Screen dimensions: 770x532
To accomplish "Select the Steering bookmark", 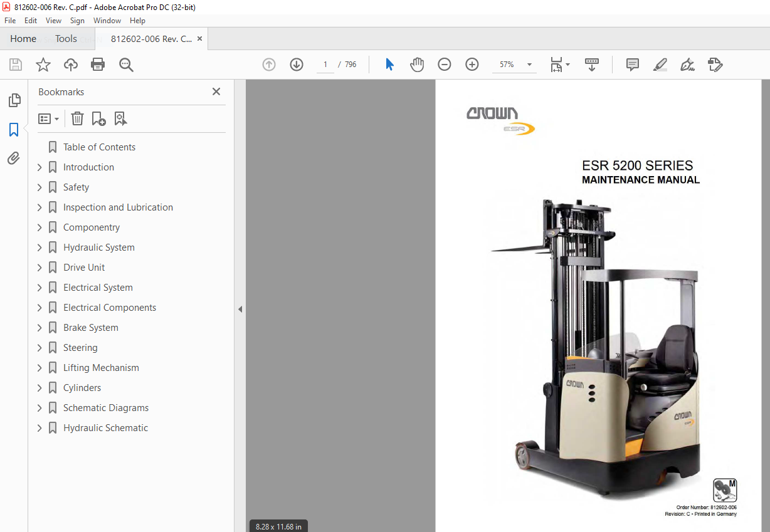I will [80, 348].
